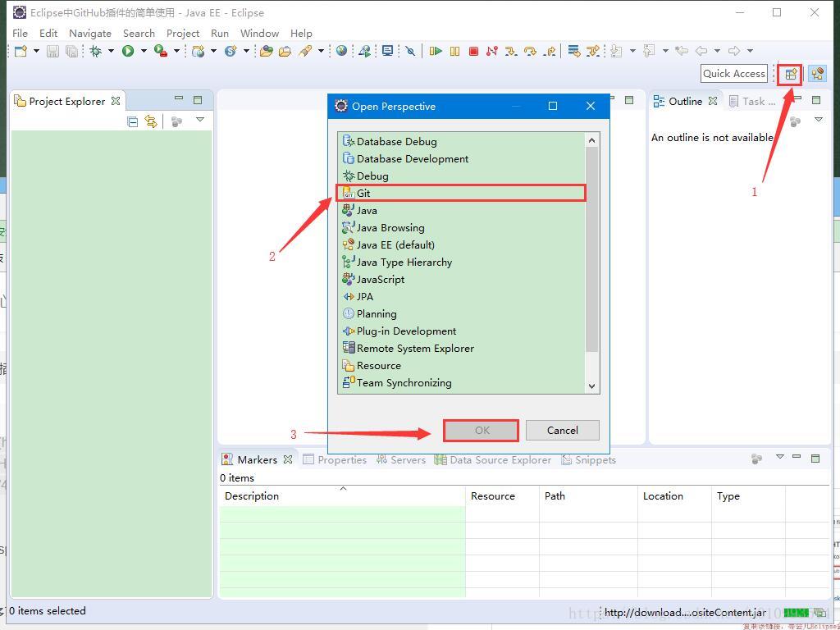Click the Disconnect debug icon
Screen dimensions: 840x630
click(x=492, y=51)
